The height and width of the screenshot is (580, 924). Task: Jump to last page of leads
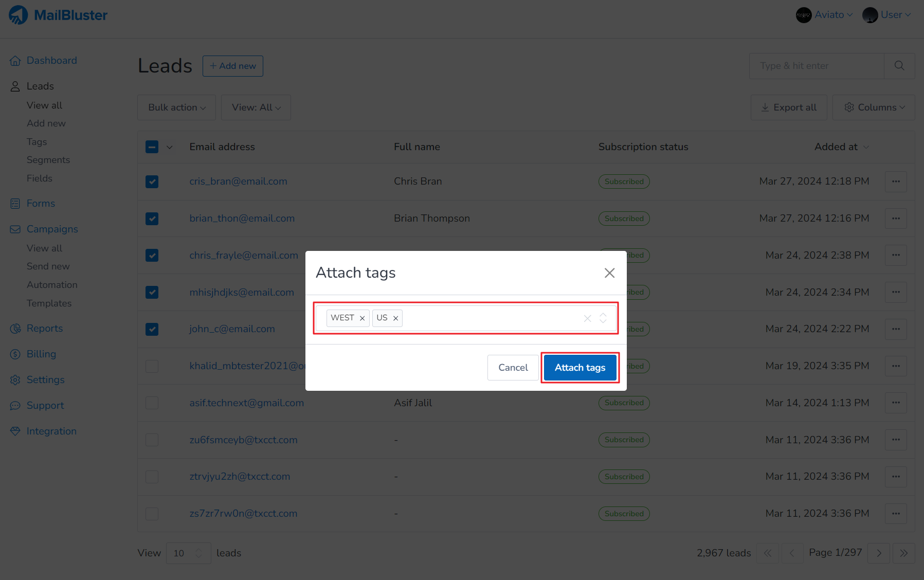tap(903, 553)
